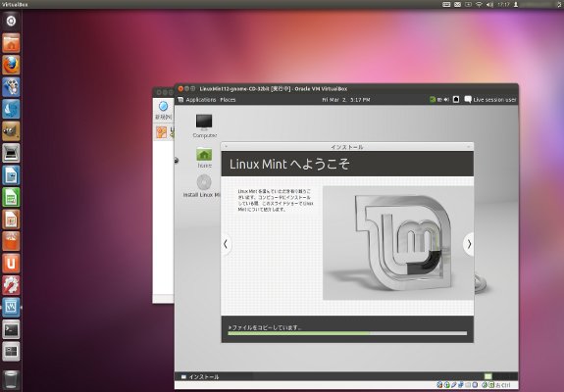Show previous installer slide with left arrow
This screenshot has height=392, width=564.
(x=226, y=244)
